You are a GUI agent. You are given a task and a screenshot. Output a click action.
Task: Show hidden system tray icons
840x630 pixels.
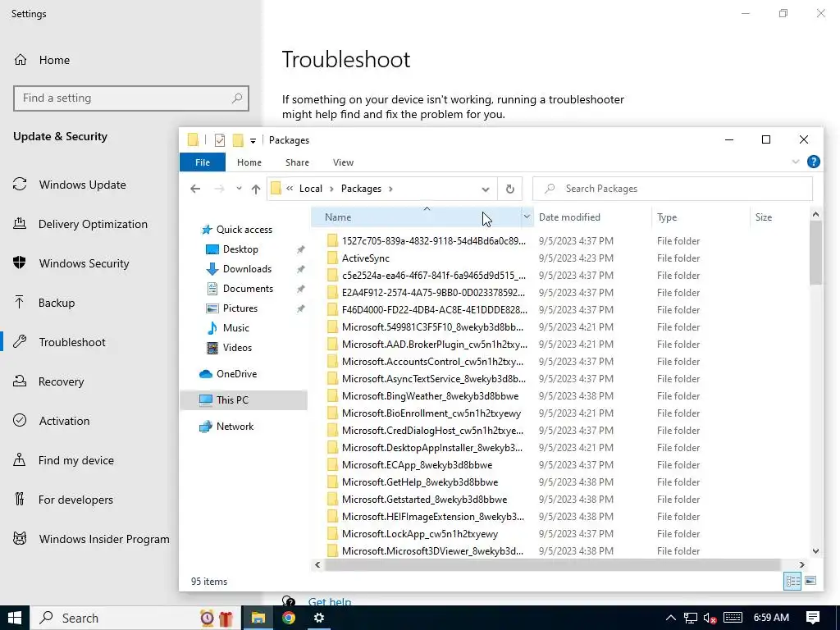coord(670,618)
